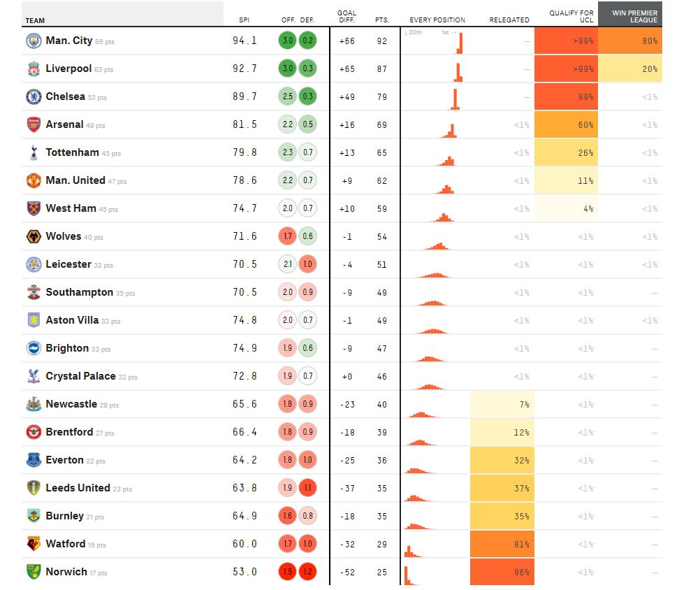Click the Watford club crest
This screenshot has height=590, width=700.
click(x=34, y=545)
